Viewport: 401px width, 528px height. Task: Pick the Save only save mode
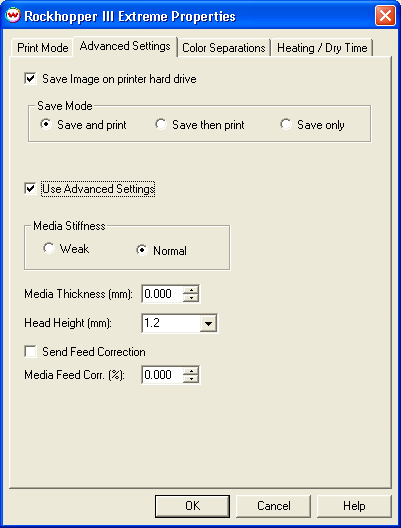pos(286,125)
